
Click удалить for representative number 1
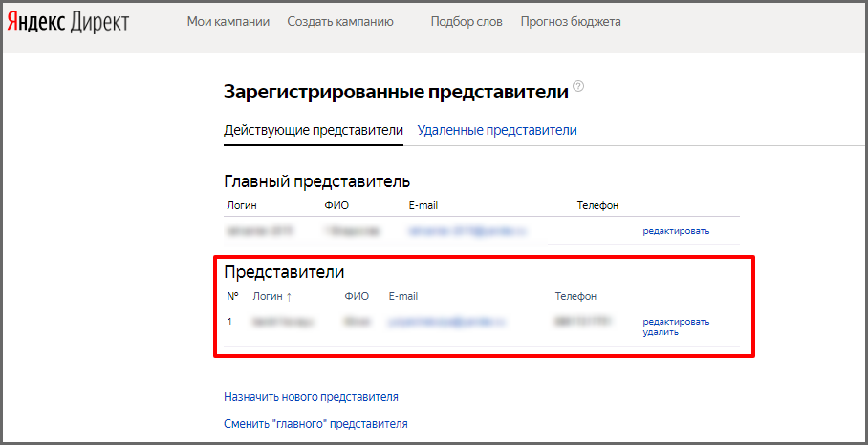pos(661,332)
